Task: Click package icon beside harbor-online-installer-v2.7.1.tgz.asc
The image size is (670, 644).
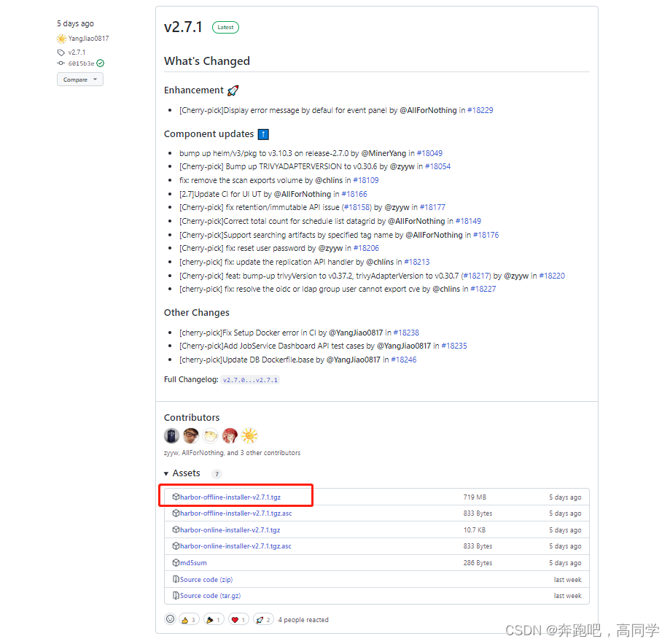Action: (x=176, y=546)
